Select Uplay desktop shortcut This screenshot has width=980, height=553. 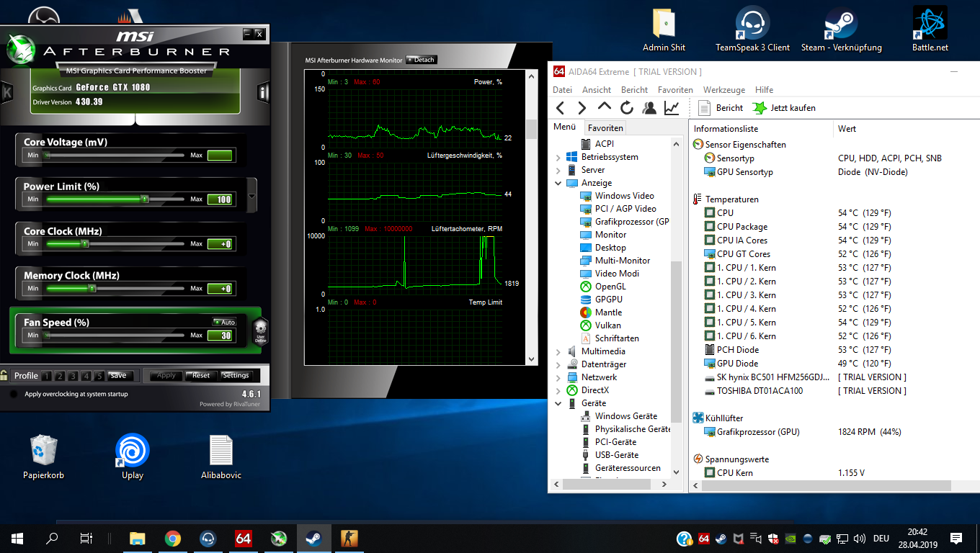click(133, 457)
